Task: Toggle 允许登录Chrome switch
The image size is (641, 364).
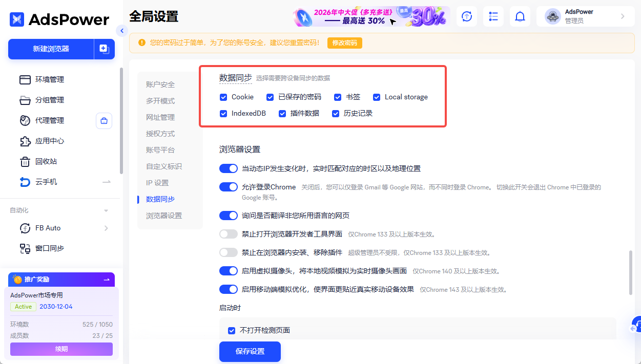Action: click(x=229, y=187)
